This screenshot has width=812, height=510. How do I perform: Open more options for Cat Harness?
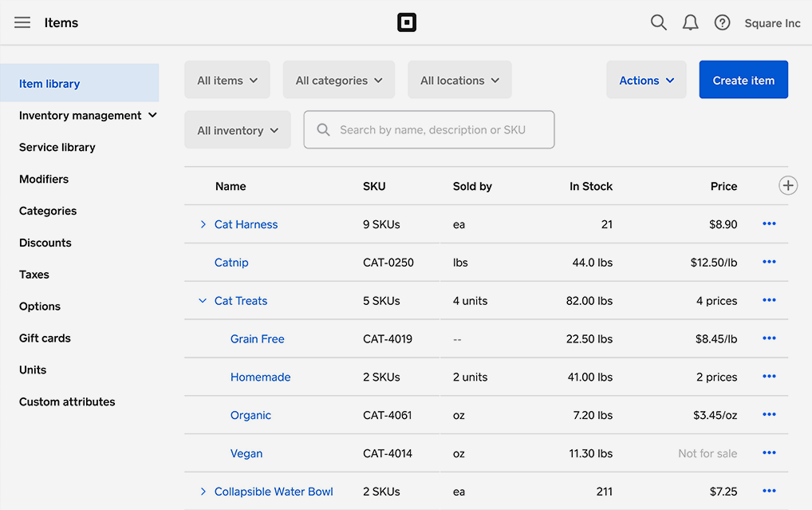pyautogui.click(x=769, y=224)
